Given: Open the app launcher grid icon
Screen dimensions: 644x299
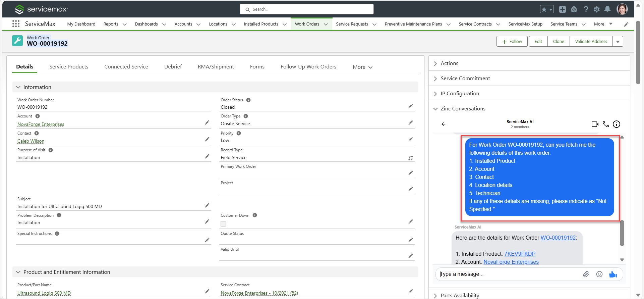Looking at the screenshot, I should [x=16, y=24].
